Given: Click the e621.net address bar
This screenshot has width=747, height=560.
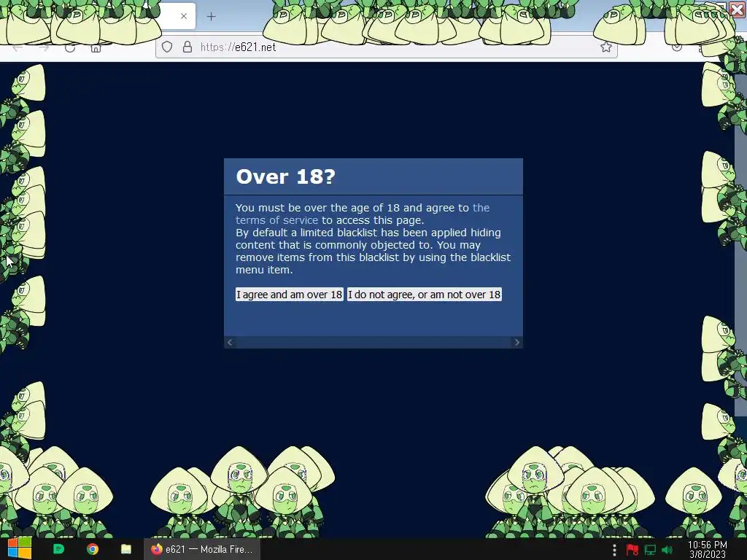Looking at the screenshot, I should coord(386,47).
